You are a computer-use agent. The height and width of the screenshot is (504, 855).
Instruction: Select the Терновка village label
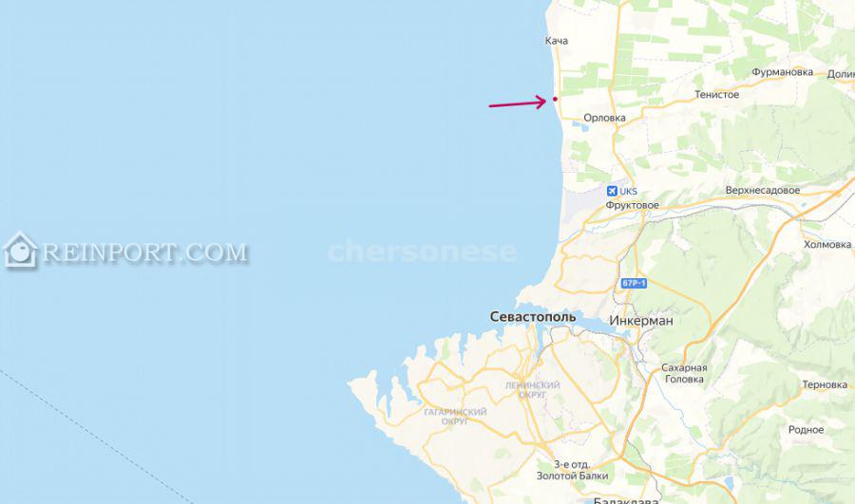(825, 384)
